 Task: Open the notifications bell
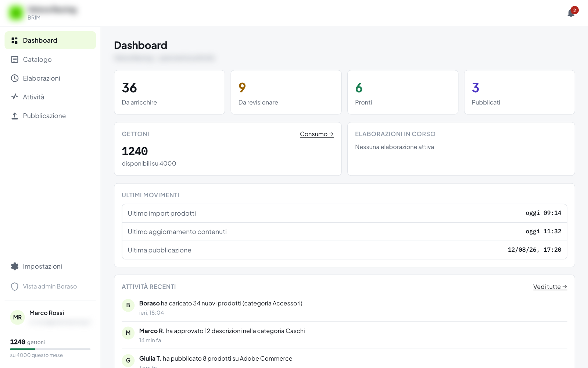click(571, 14)
